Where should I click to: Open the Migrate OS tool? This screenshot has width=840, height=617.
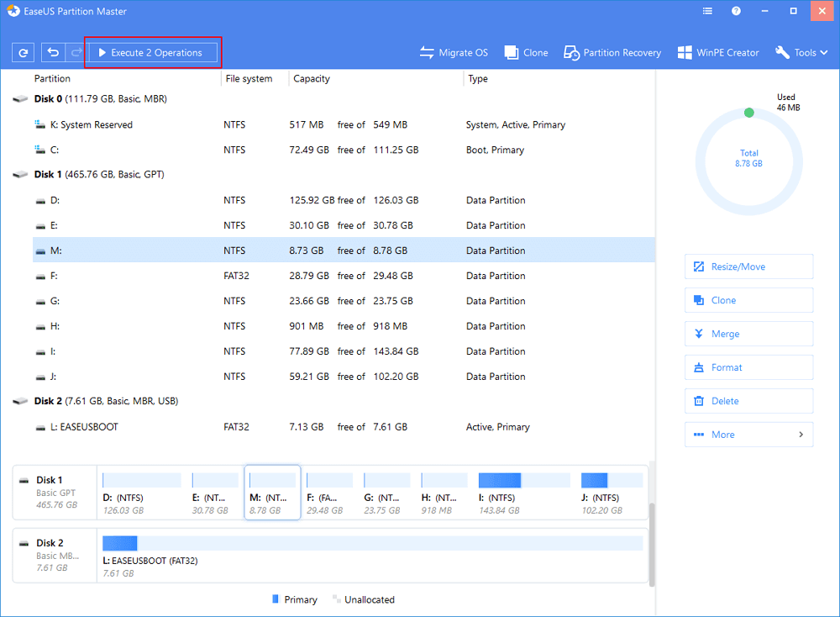click(454, 52)
